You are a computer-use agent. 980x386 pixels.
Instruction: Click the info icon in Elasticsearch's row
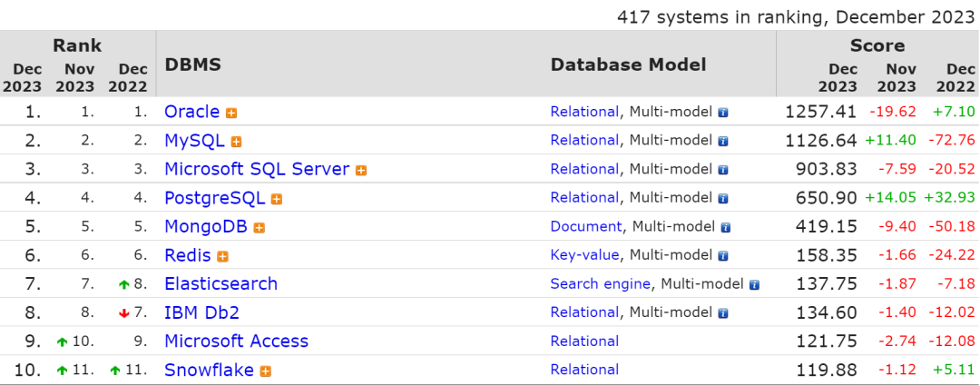[x=754, y=284]
